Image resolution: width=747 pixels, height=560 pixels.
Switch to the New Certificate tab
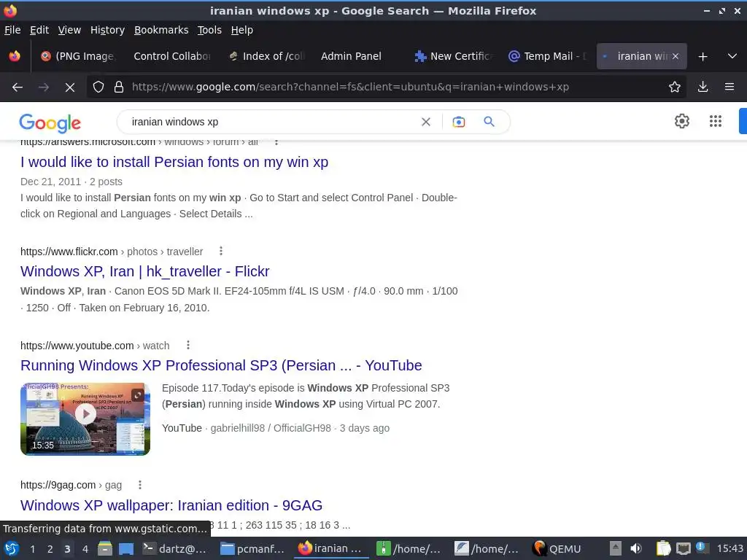[454, 56]
